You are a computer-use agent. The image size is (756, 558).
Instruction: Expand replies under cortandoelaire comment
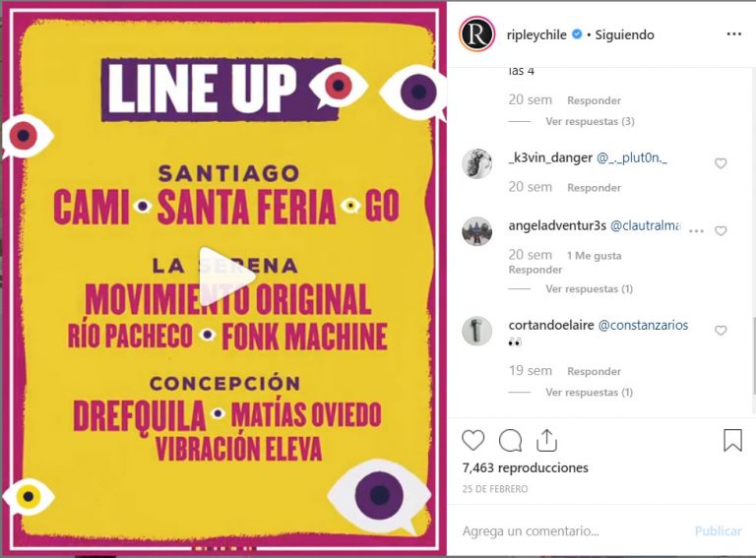point(589,393)
